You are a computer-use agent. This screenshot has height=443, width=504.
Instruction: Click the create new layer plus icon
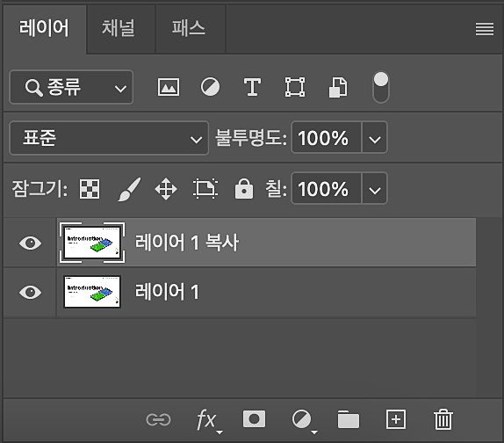pos(396,419)
